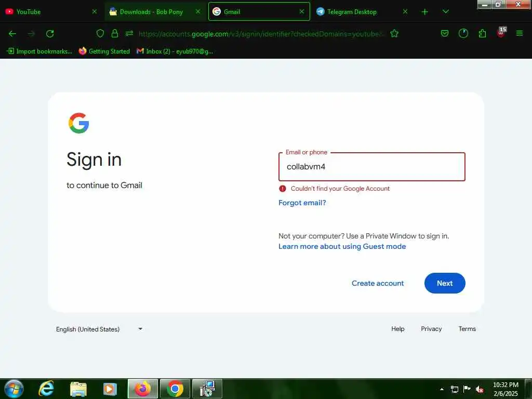Viewport: 532px width, 399px height.
Task: Open Windows Explorer folder in taskbar
Action: tap(78, 389)
